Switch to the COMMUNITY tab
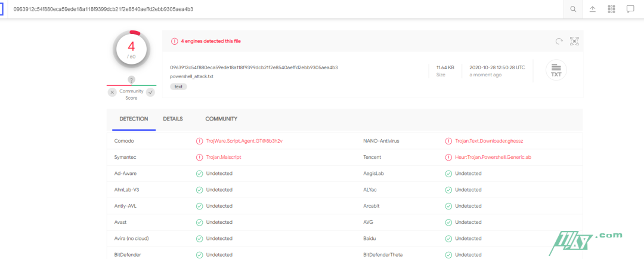The height and width of the screenshot is (259, 644). click(221, 119)
